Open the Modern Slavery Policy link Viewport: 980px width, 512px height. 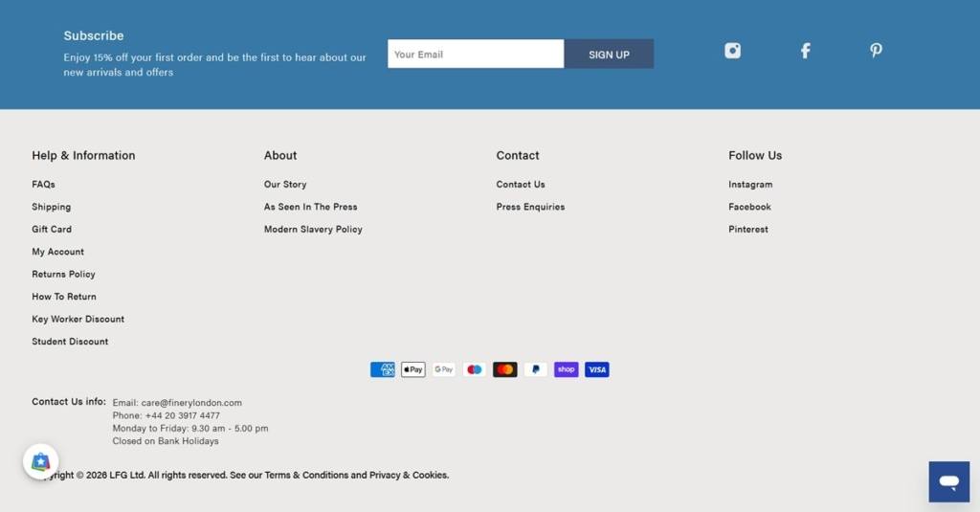pyautogui.click(x=313, y=230)
